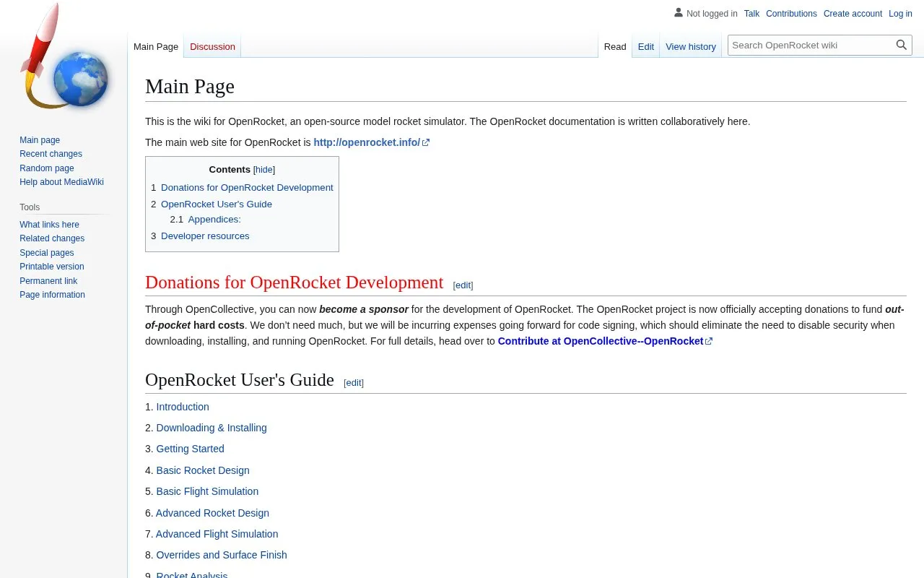The width and height of the screenshot is (924, 578).
Task: Open Advanced Flight Simulation page
Action: pyautogui.click(x=217, y=534)
